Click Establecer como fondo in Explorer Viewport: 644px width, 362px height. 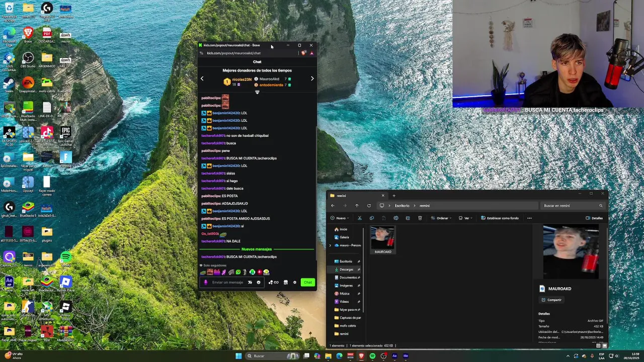(500, 218)
